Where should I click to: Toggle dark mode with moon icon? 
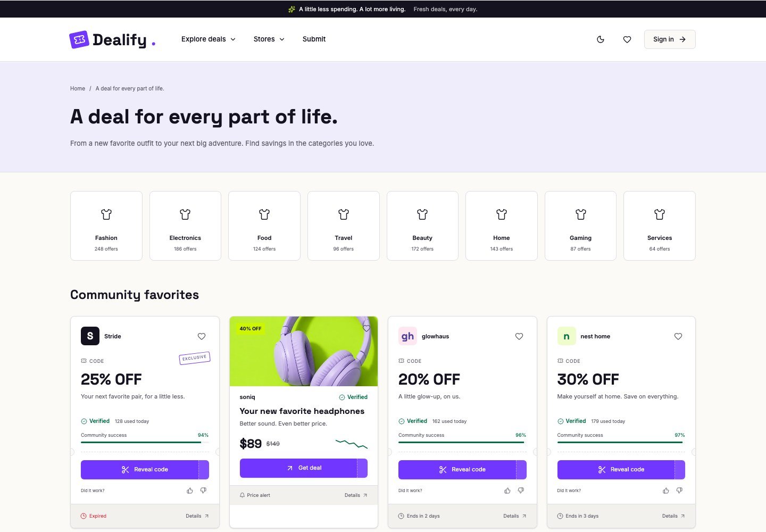(x=601, y=39)
